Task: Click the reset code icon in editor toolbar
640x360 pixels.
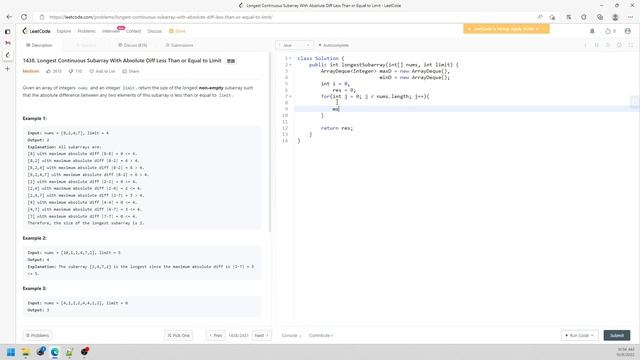Action: [x=608, y=45]
